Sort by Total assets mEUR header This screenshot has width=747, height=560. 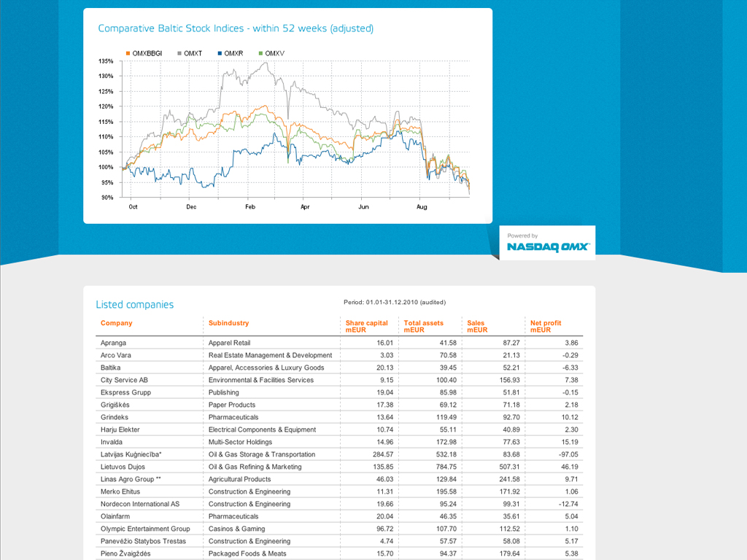click(423, 326)
